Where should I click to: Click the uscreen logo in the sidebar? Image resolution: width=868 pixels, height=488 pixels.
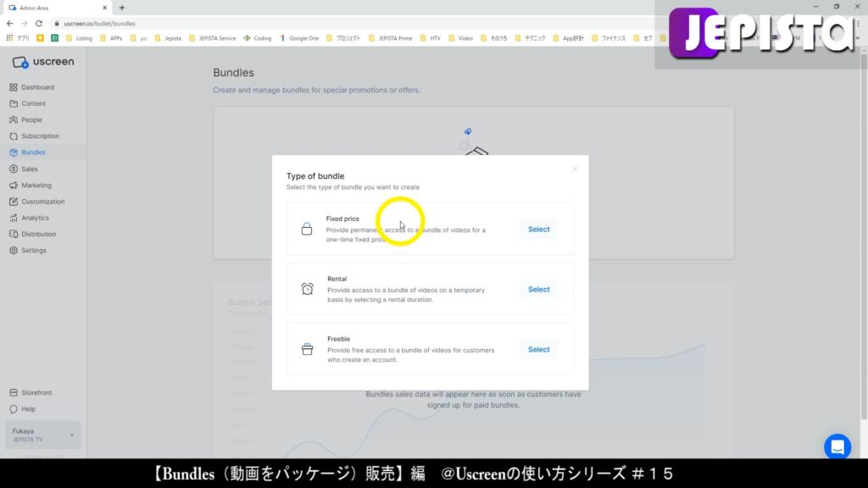click(43, 62)
